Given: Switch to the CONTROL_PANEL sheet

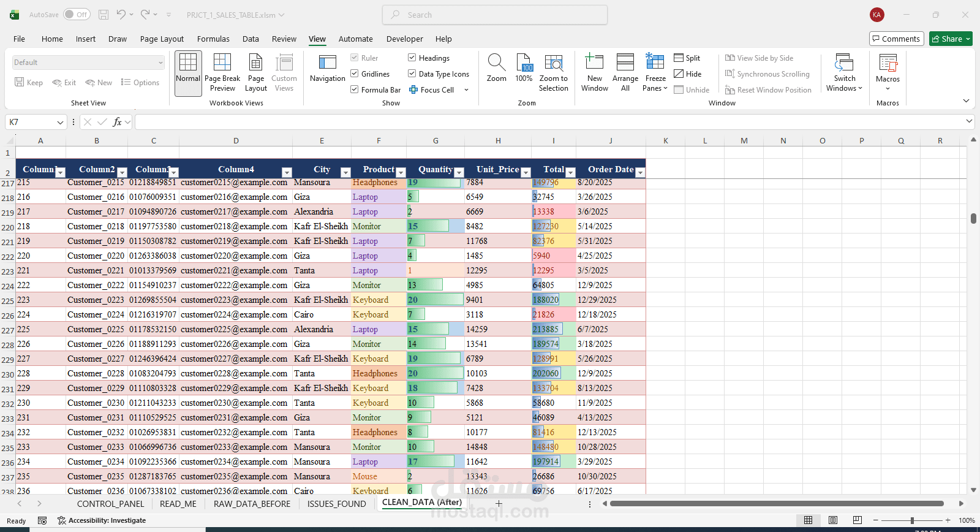Looking at the screenshot, I should coord(111,504).
